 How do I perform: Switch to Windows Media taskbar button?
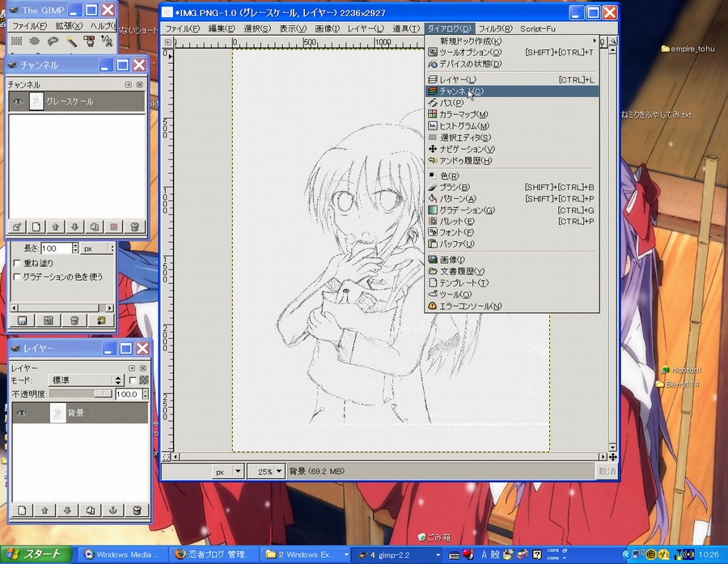122,555
